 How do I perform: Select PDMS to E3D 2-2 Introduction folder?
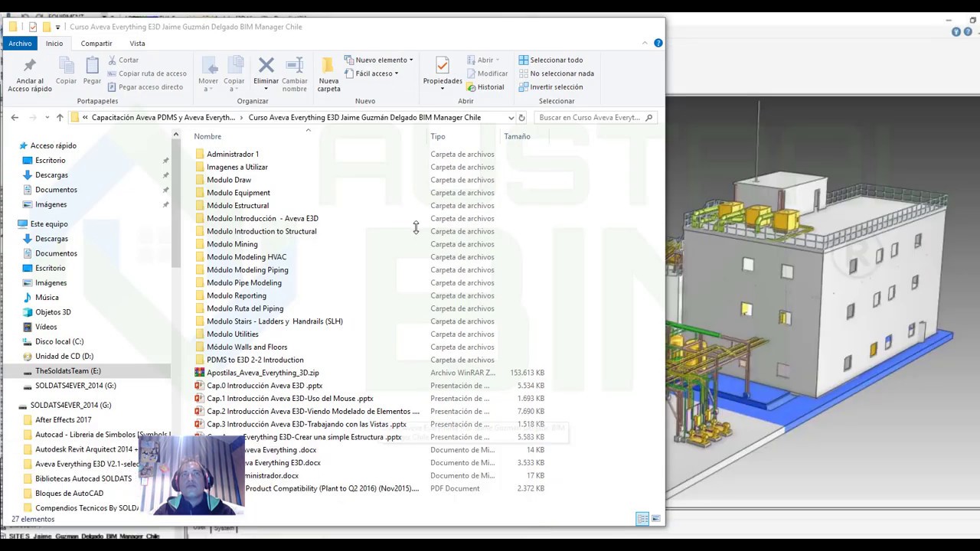point(255,360)
